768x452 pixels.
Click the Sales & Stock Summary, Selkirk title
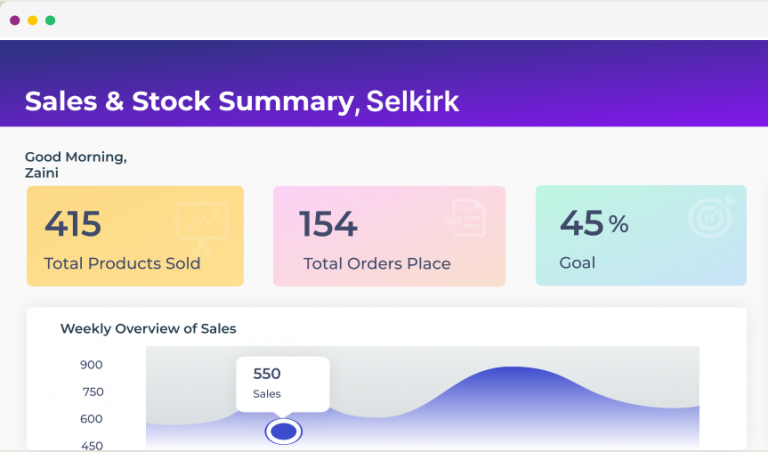pos(242,101)
